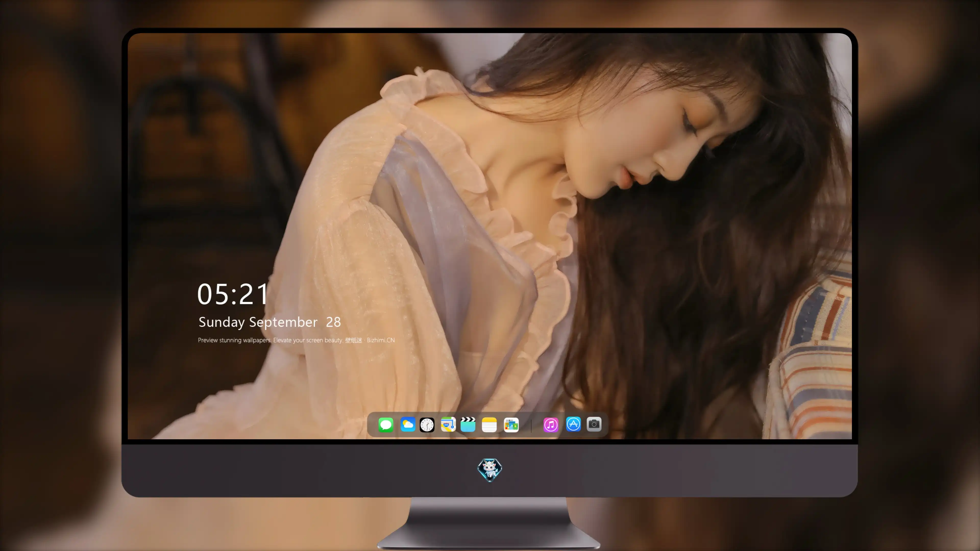Click the 05:21 clock display

click(x=233, y=294)
